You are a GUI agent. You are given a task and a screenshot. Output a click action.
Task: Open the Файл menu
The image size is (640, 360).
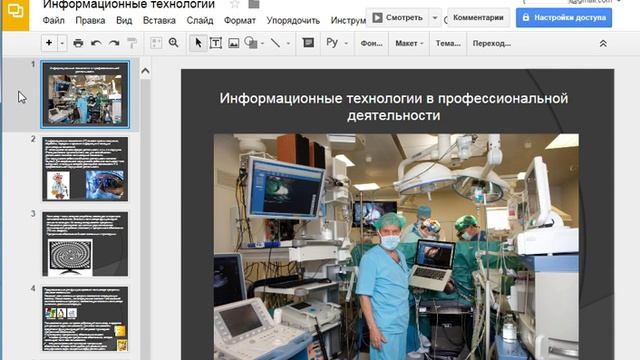coord(53,20)
